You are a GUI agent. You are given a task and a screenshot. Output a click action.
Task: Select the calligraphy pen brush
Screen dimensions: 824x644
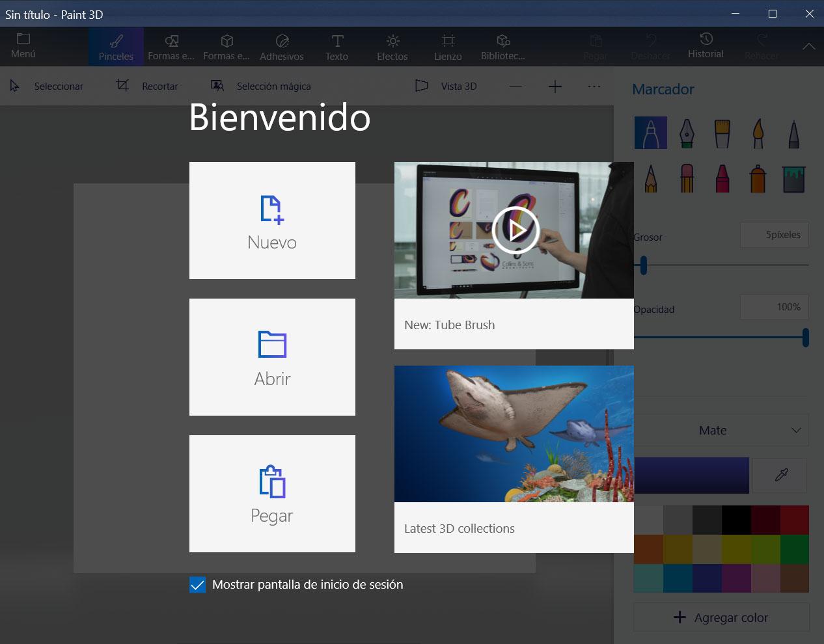pyautogui.click(x=687, y=133)
